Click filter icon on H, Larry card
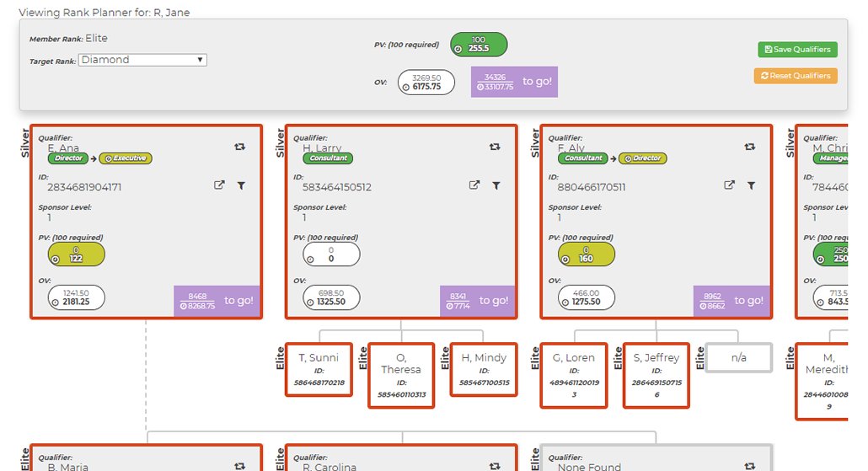The width and height of the screenshot is (868, 471). [x=496, y=185]
